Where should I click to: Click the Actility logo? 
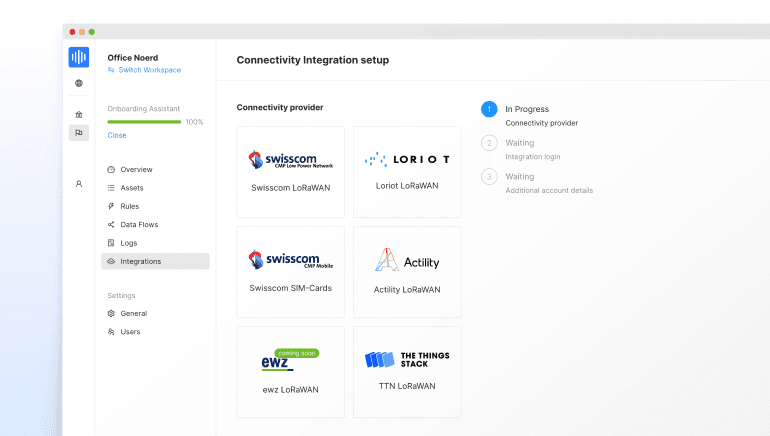[x=407, y=260]
